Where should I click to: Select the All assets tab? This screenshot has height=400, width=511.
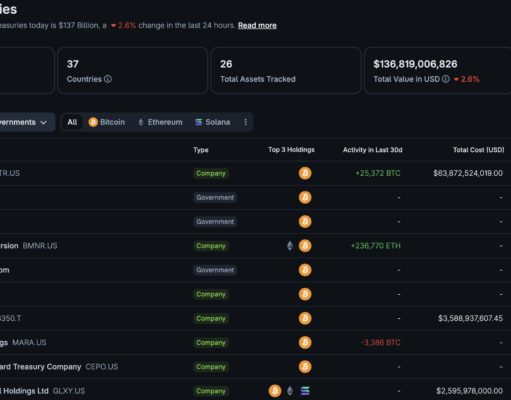pos(72,122)
